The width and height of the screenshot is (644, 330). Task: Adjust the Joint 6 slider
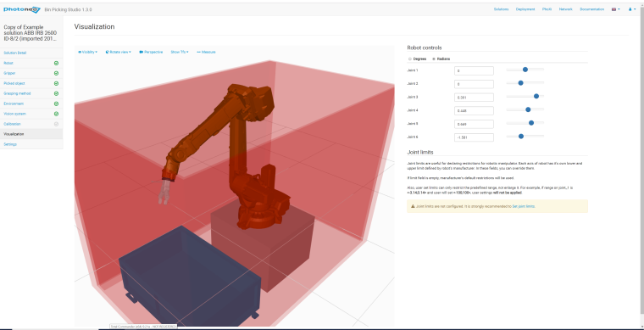(525, 136)
